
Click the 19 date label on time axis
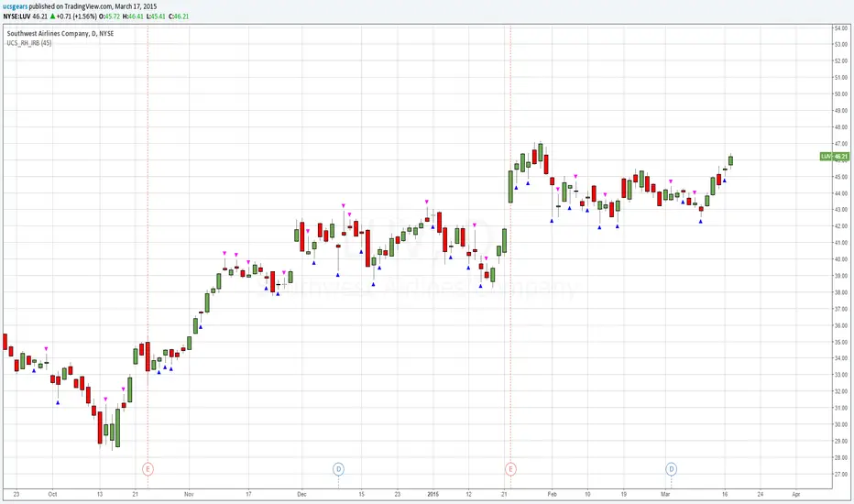(x=624, y=494)
